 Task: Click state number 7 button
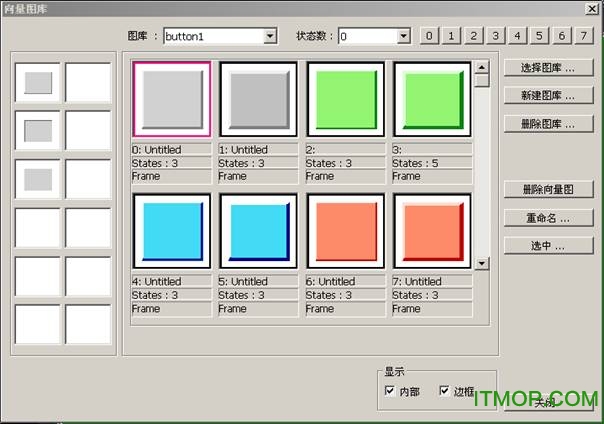[x=583, y=37]
